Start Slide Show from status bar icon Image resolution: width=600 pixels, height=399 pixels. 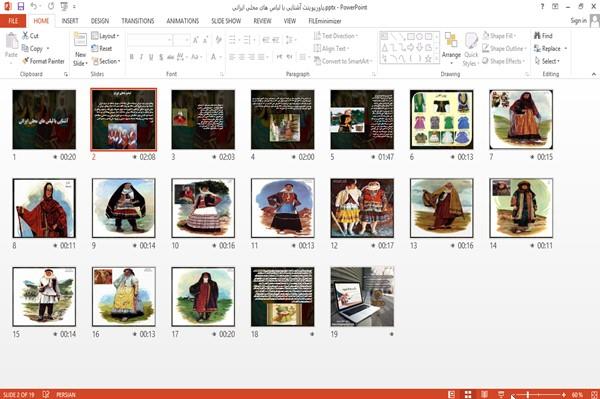coord(501,394)
